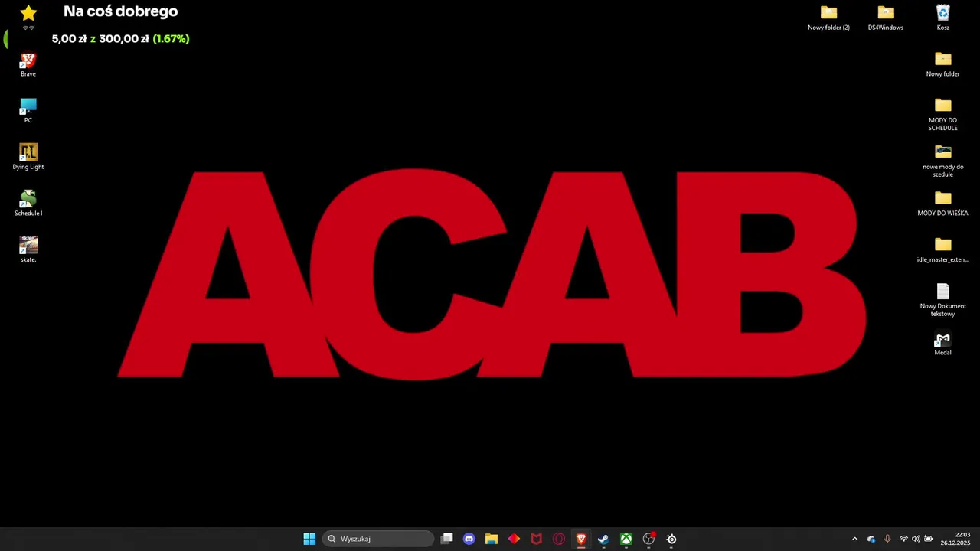Screen dimensions: 980x551
Task: Select the Schedule I game shortcut
Action: (28, 204)
